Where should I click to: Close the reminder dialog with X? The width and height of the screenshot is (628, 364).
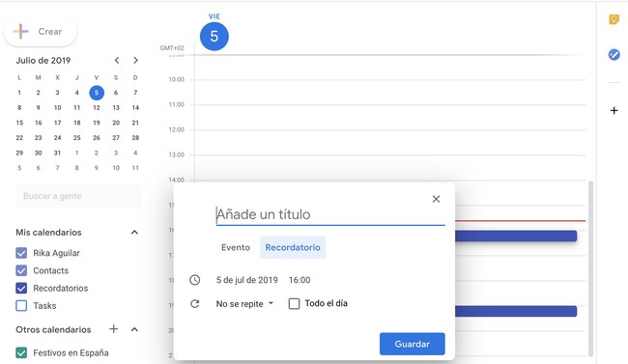tap(436, 199)
